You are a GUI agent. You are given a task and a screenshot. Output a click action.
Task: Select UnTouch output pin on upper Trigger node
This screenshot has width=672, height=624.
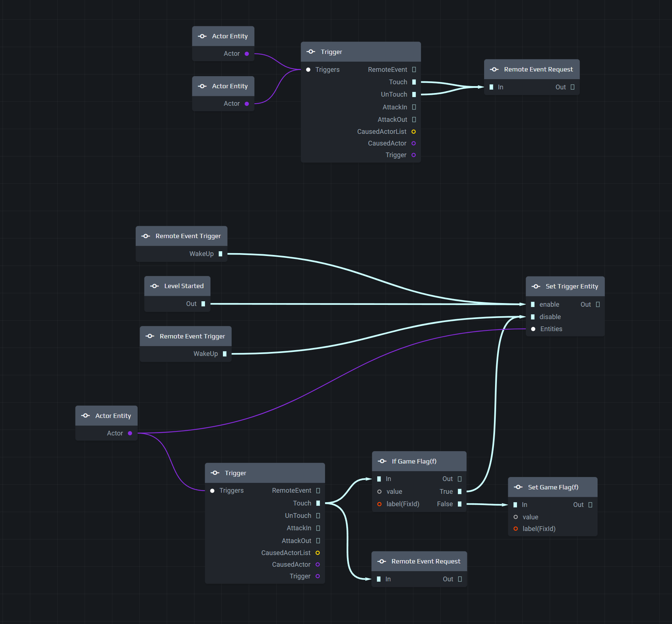pos(414,94)
